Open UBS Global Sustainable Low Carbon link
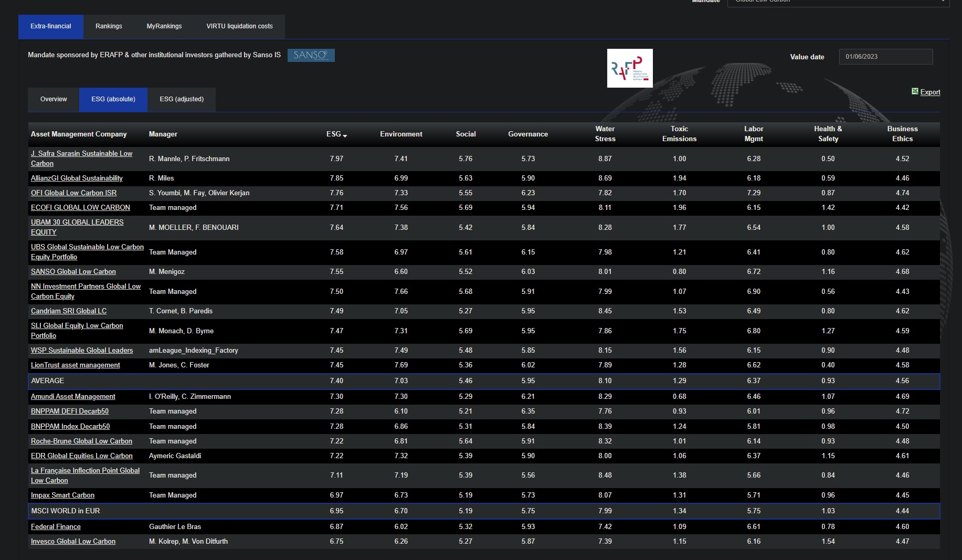This screenshot has height=560, width=962. click(87, 252)
